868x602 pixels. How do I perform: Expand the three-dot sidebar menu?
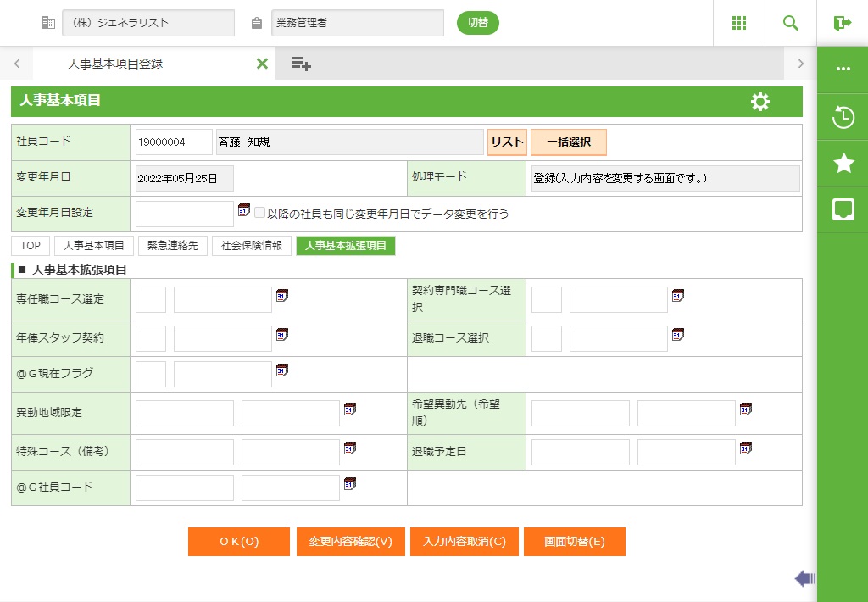point(843,70)
